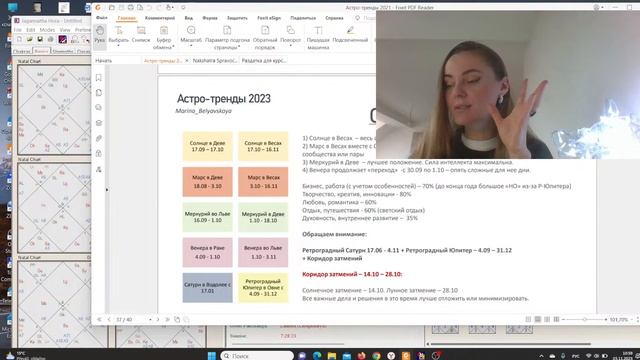Go to the next page
Image resolution: width=640 pixels, height=360 pixels.
pyautogui.click(x=158, y=320)
